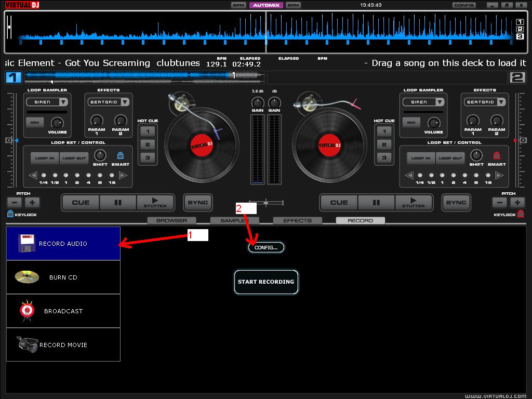
Task: Set left deck Loop Out point
Action: (74, 158)
